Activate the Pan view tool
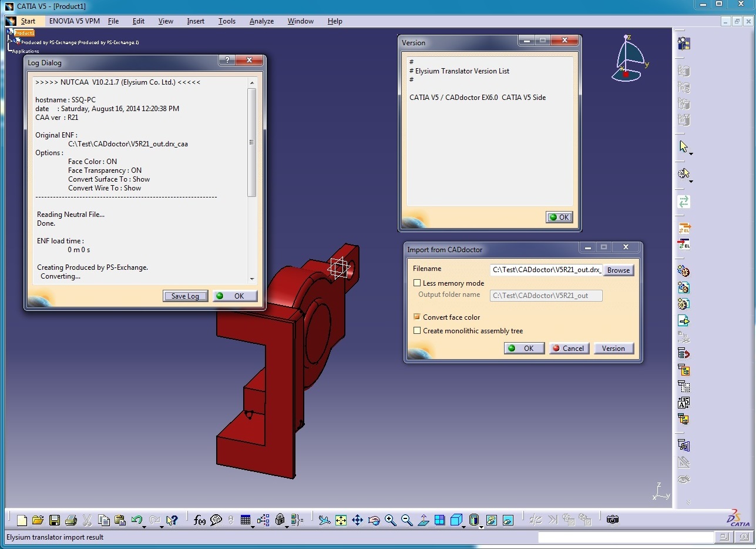 (x=357, y=520)
